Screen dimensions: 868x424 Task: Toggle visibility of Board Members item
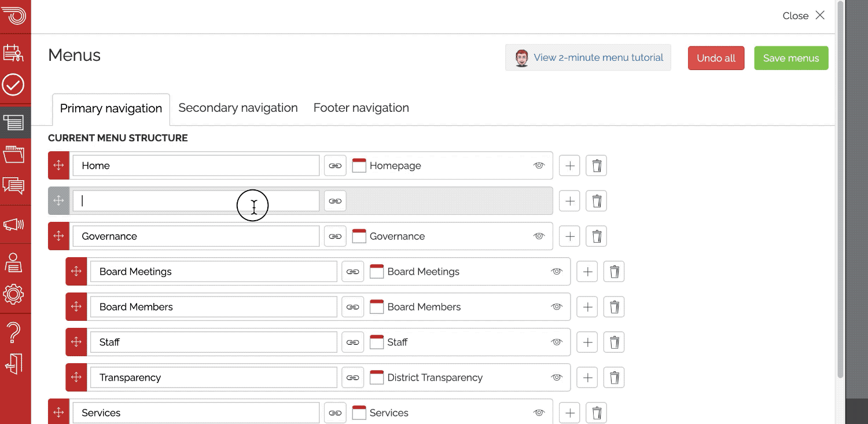pyautogui.click(x=557, y=307)
